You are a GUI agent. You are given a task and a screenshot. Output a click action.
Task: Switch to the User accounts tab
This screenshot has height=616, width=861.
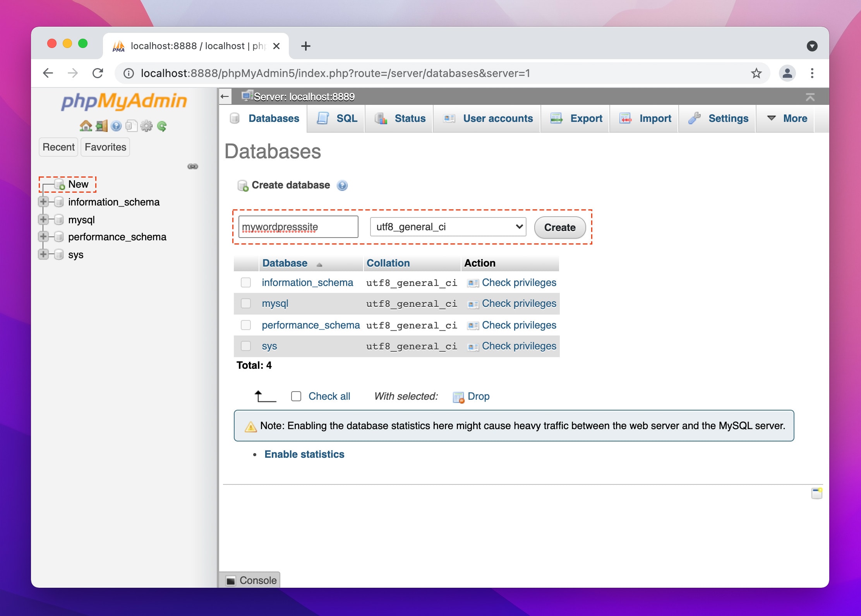point(497,119)
